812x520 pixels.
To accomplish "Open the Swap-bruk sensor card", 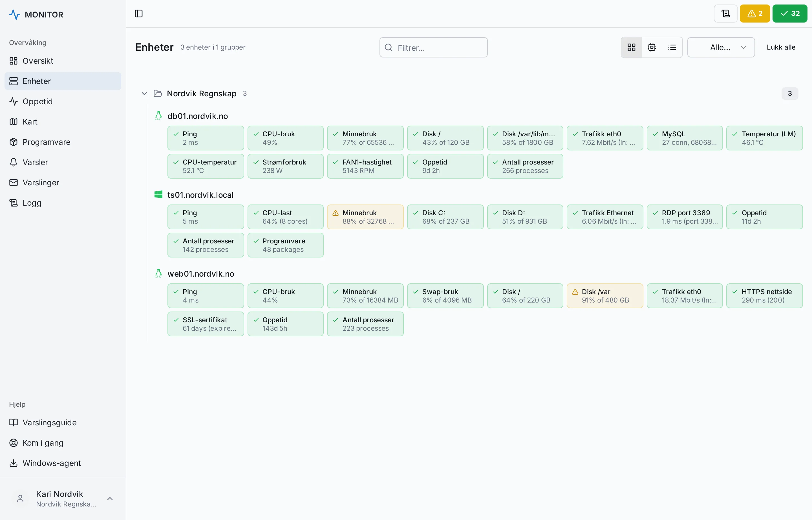I will click(x=445, y=296).
